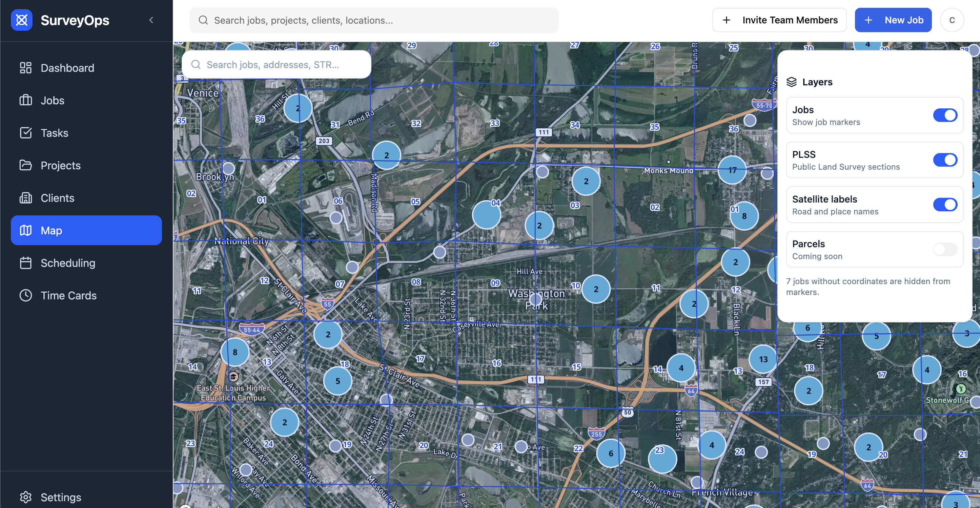Turn off the PLSS sections layer
The image size is (980, 508).
coord(945,160)
